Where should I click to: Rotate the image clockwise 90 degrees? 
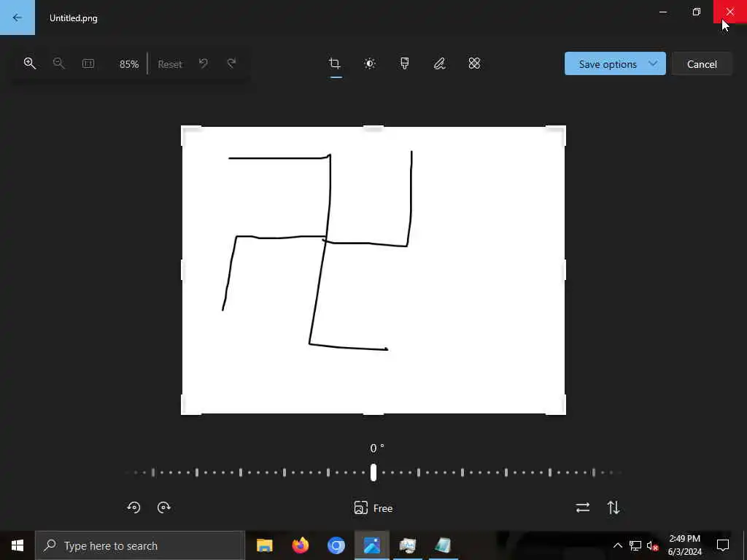click(x=164, y=507)
